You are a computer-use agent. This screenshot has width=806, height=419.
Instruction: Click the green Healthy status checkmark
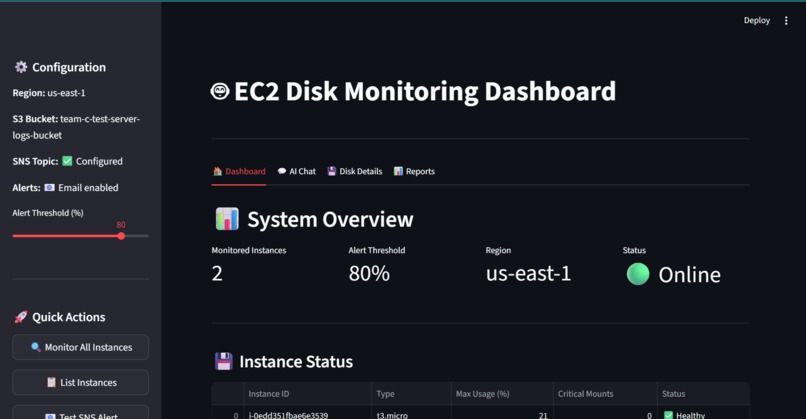pos(668,415)
